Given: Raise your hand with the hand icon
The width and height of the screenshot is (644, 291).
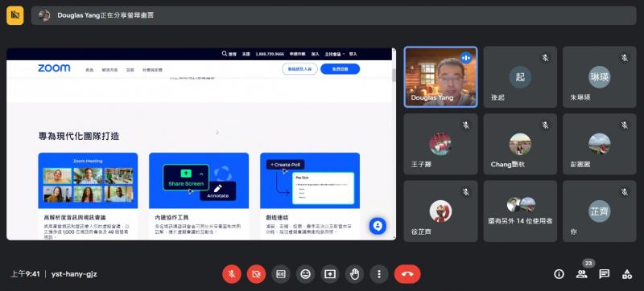Looking at the screenshot, I should pyautogui.click(x=355, y=274).
